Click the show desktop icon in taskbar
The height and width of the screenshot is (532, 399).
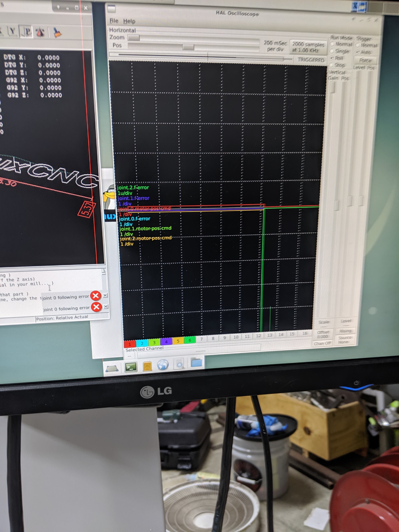click(112, 368)
